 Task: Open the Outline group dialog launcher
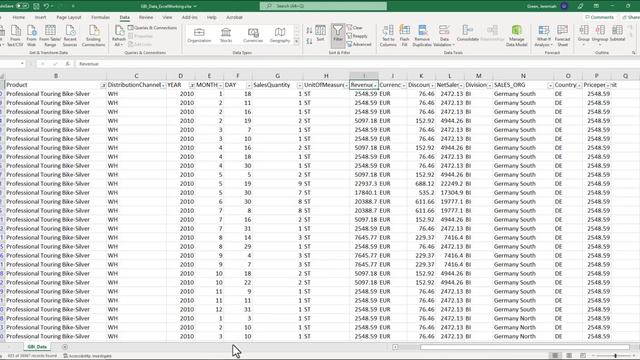click(x=634, y=53)
